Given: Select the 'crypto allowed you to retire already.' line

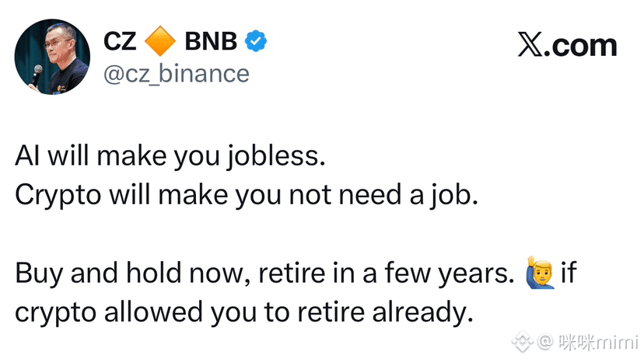Looking at the screenshot, I should tap(244, 312).
